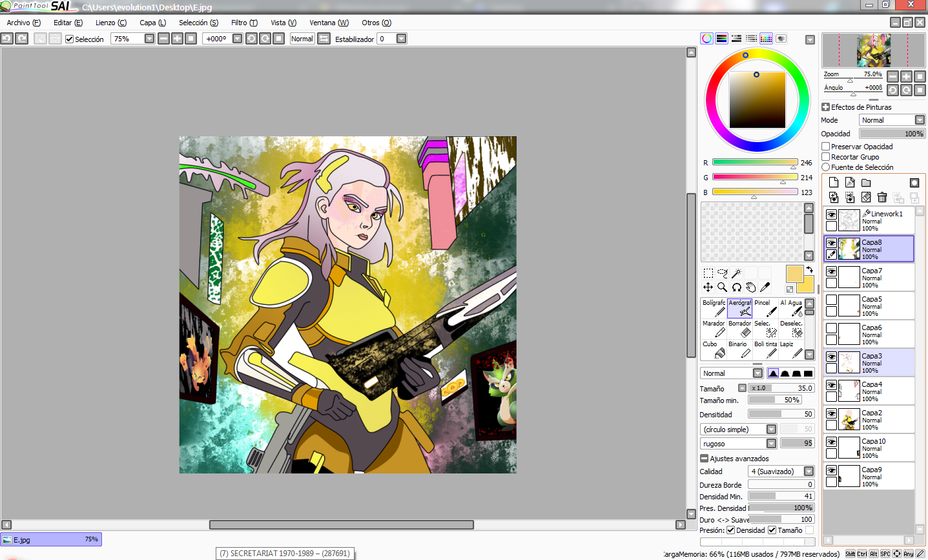This screenshot has height=560, width=928.
Task: Select the Magic Wand tool
Action: click(x=736, y=273)
